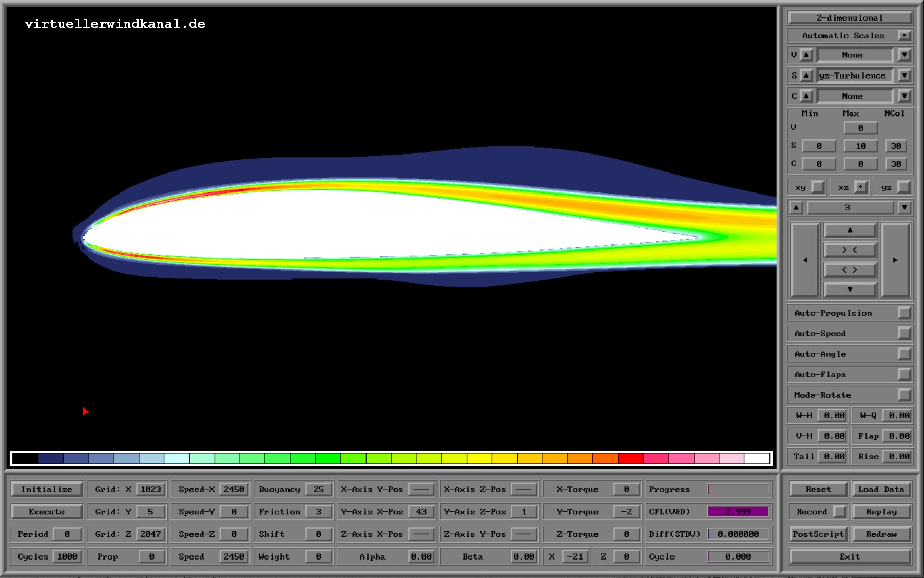Viewport: 924px width, 578px height.
Task: Pan the view left with the left arrow
Action: click(804, 260)
